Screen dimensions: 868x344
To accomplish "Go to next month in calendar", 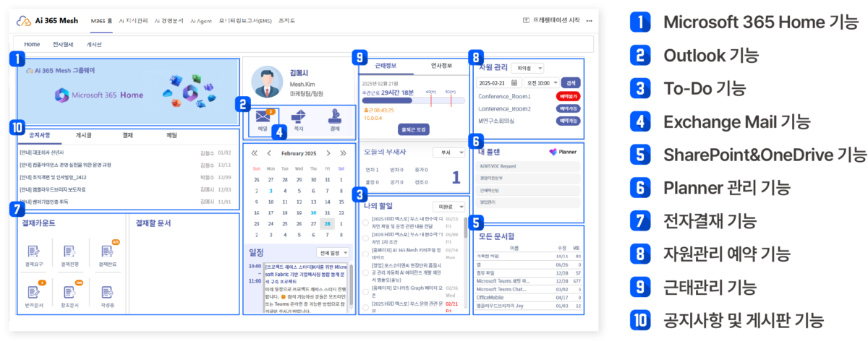I will coord(328,153).
